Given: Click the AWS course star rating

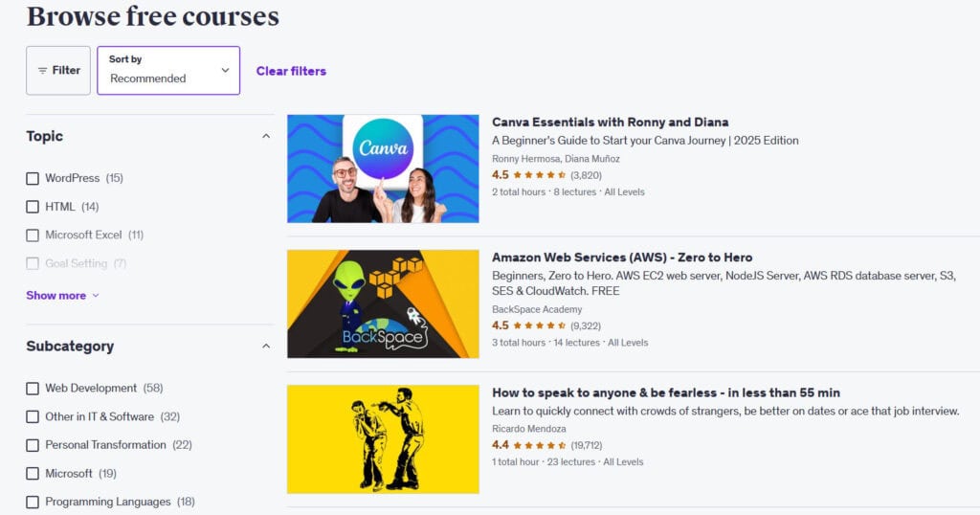Looking at the screenshot, I should pyautogui.click(x=540, y=326).
